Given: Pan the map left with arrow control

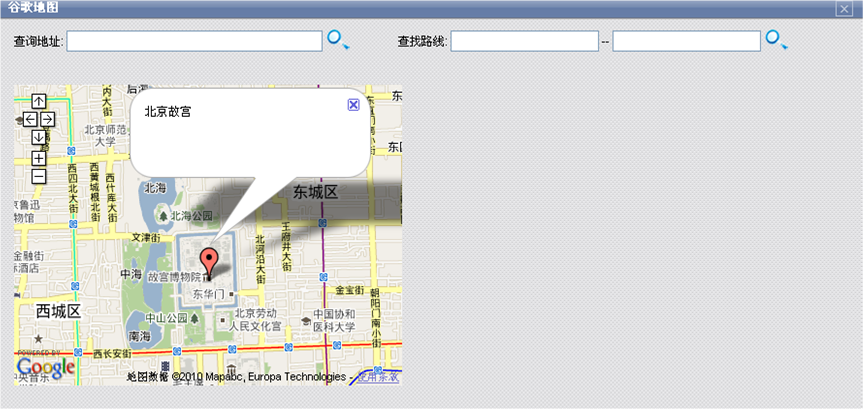Looking at the screenshot, I should 30,119.
